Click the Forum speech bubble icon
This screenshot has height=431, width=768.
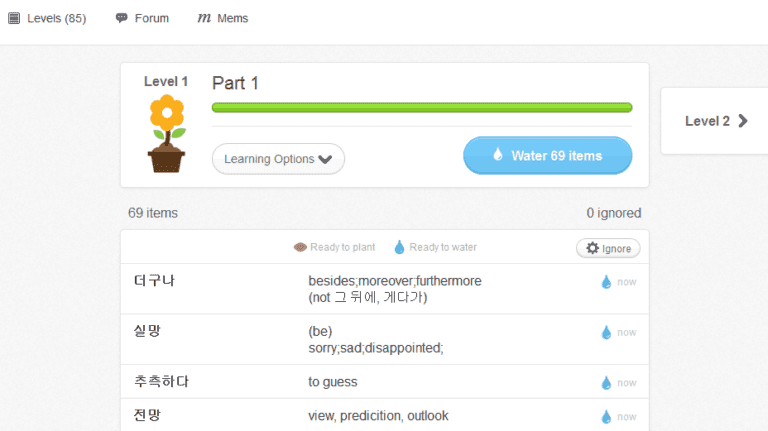point(122,18)
